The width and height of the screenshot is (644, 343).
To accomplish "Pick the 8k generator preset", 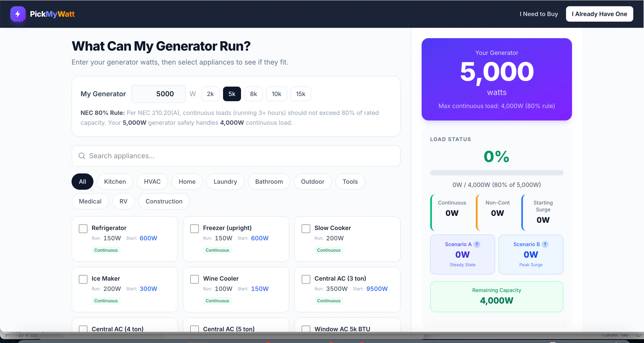I will 253,94.
